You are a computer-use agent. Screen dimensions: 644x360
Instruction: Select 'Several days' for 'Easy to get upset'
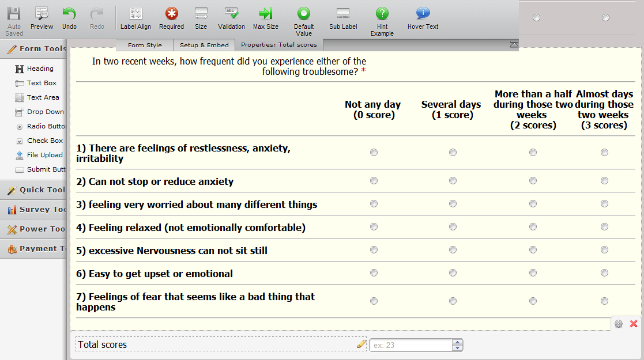tap(453, 272)
